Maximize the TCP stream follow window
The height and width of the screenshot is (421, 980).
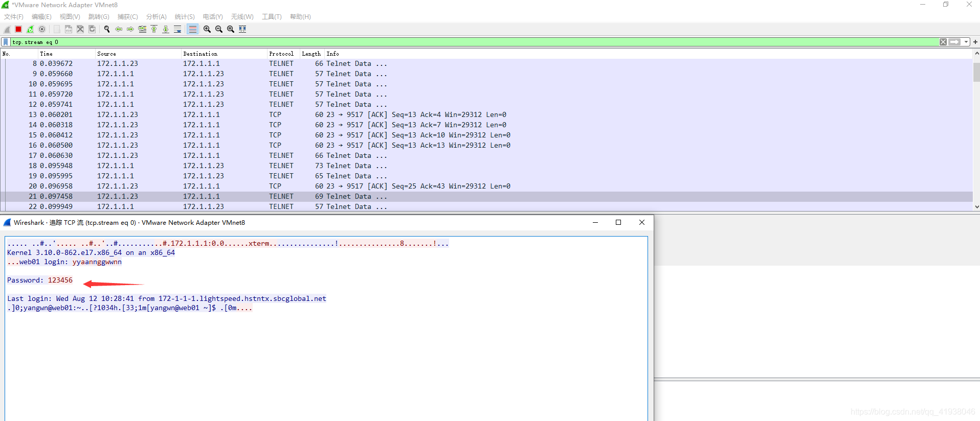coord(618,222)
